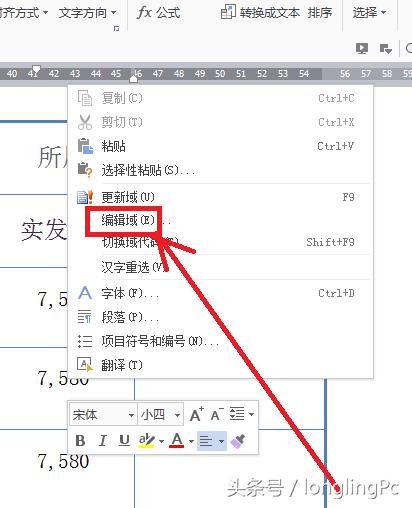Click the 排序 sort button
This screenshot has width=412, height=508.
[x=319, y=13]
